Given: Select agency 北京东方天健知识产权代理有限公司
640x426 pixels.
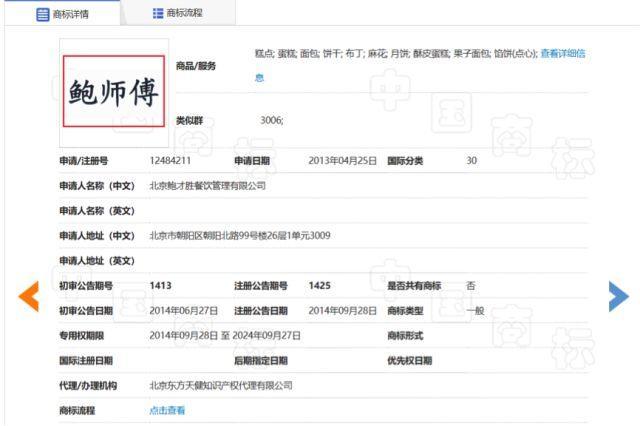Looking at the screenshot, I should click(221, 385).
